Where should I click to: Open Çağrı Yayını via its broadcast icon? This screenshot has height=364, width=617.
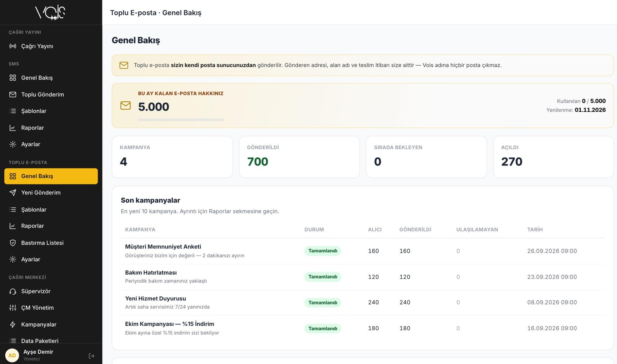[x=13, y=46]
